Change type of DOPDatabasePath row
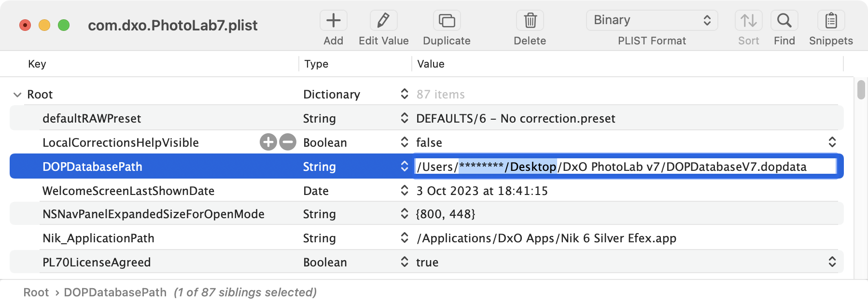 pyautogui.click(x=405, y=166)
